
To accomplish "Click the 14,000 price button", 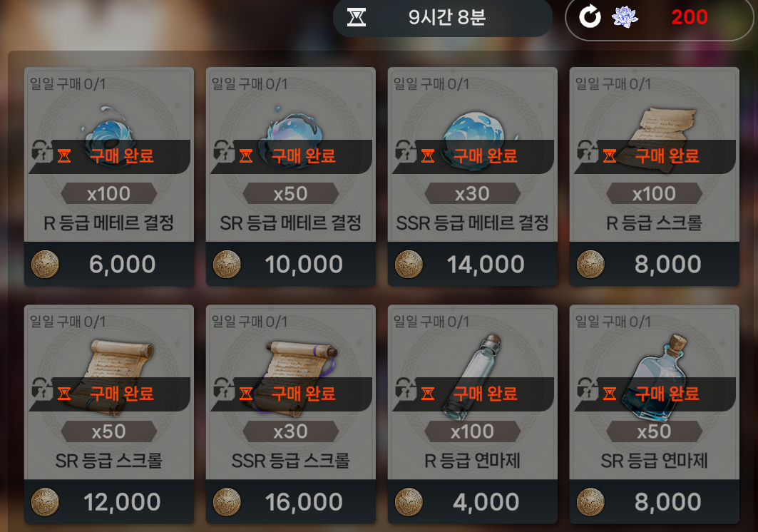I will tap(472, 264).
